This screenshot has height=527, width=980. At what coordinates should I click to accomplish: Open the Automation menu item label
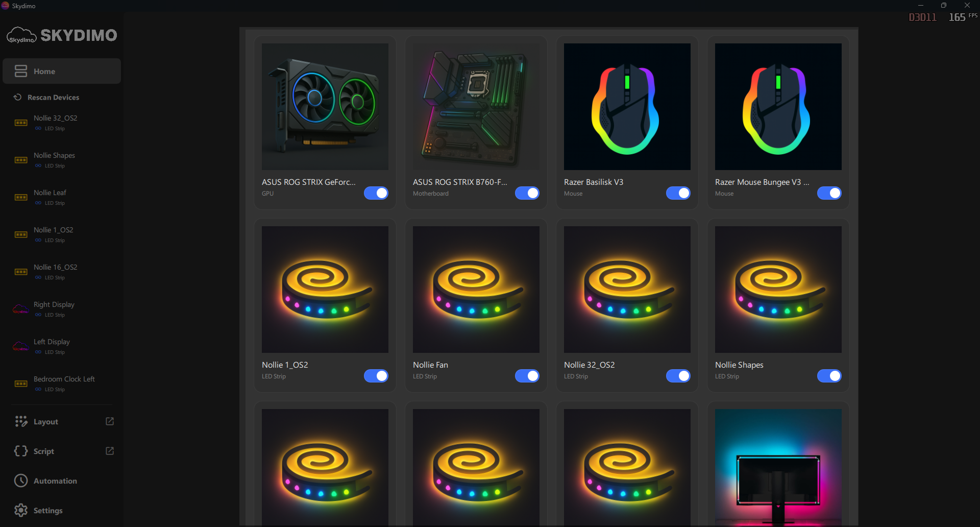point(55,481)
